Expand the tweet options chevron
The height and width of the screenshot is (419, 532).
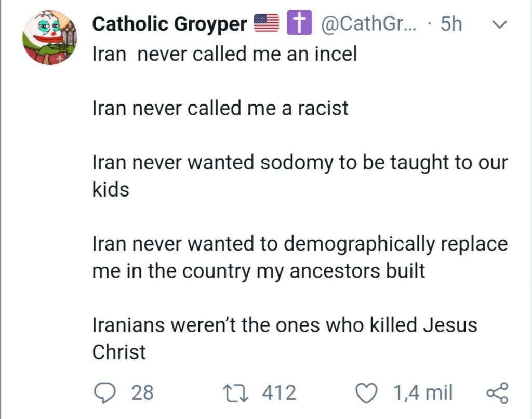(499, 24)
